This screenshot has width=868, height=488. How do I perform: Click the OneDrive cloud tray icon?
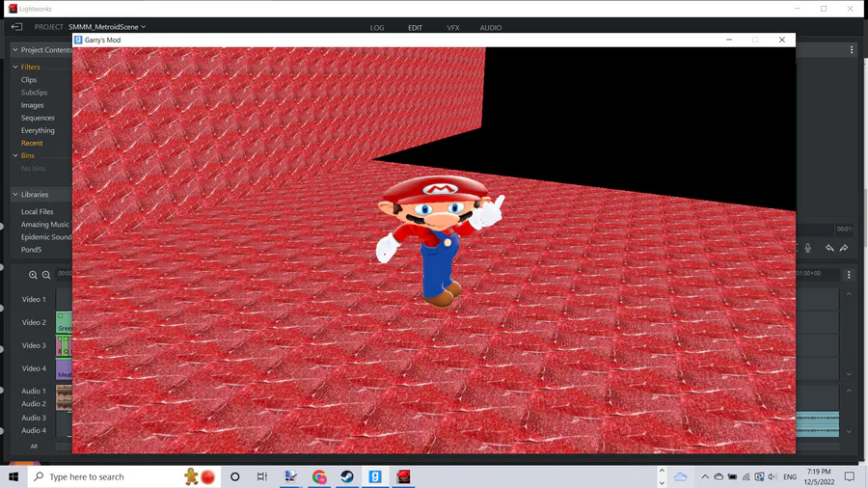tap(719, 476)
